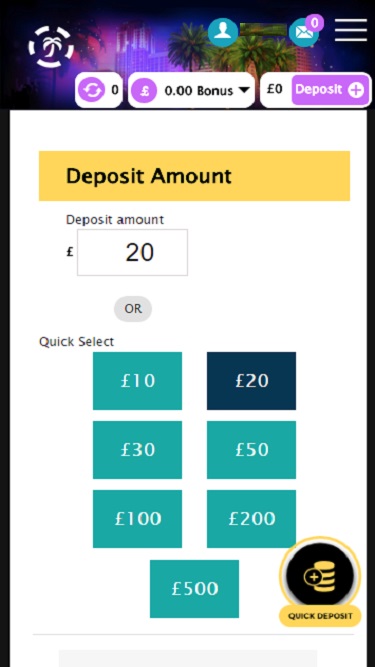
Task: Choose the £100 quick select option
Action: 137,519
